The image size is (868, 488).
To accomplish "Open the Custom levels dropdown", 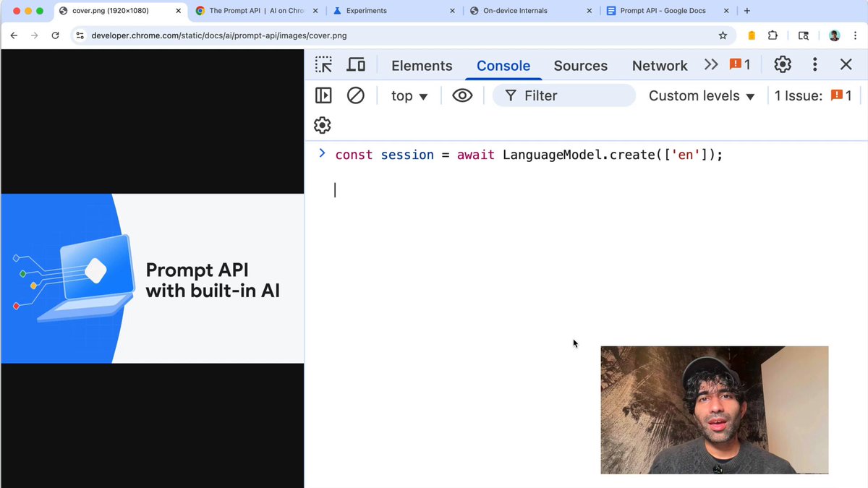I will (x=702, y=95).
